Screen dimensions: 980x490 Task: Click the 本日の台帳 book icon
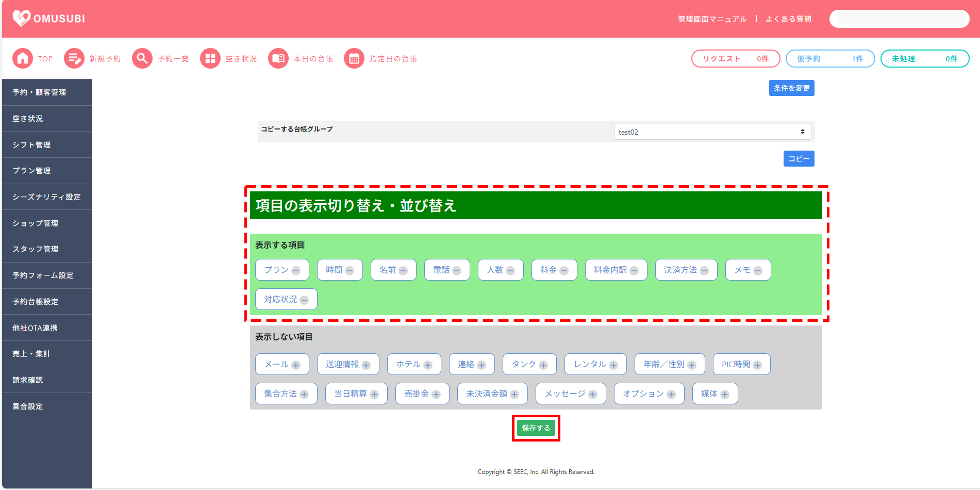[x=278, y=59]
